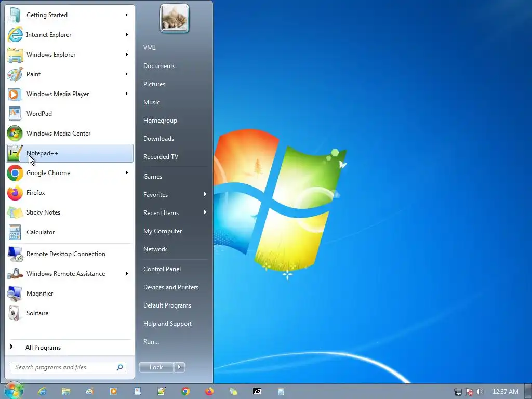Open Media Player from the taskbar
The width and height of the screenshot is (532, 399).
coord(114,392)
